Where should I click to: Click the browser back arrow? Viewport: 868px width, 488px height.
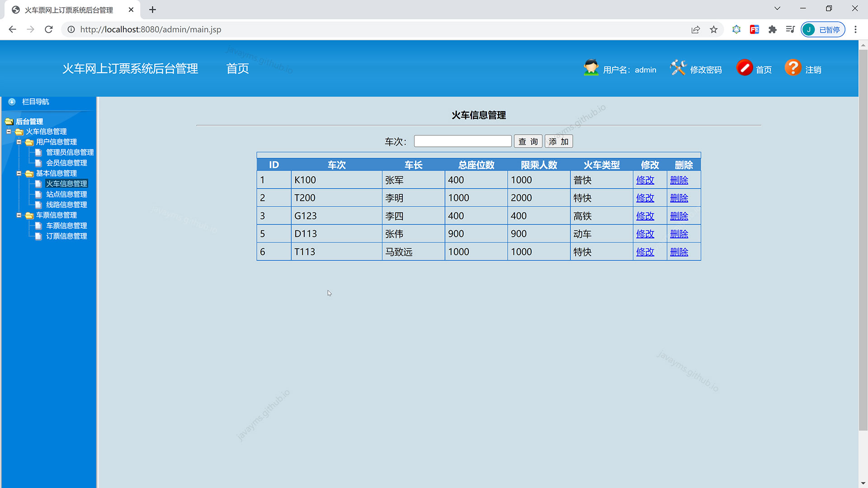tap(12, 29)
